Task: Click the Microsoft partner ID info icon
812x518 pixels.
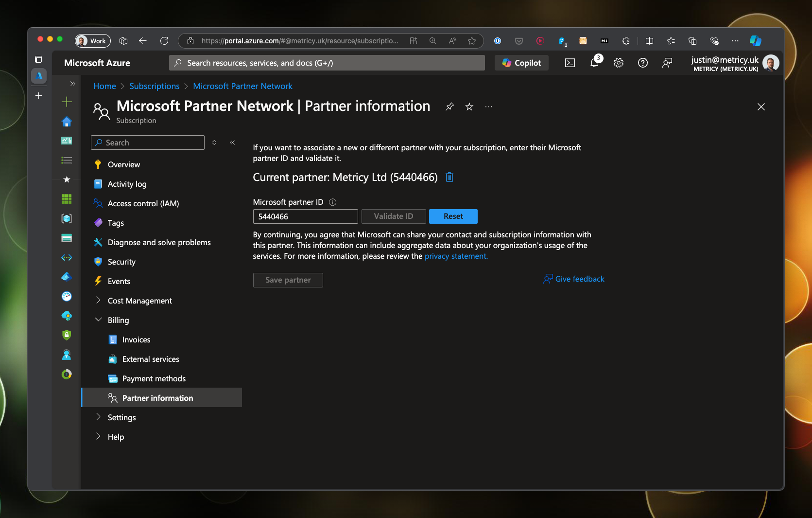Action: pos(333,202)
